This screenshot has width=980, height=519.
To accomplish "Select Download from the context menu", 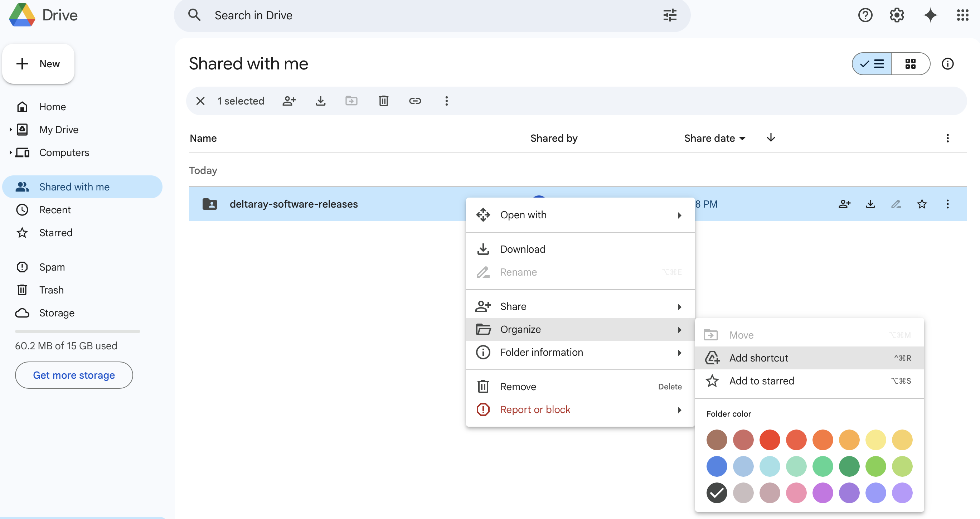I will [x=522, y=249].
